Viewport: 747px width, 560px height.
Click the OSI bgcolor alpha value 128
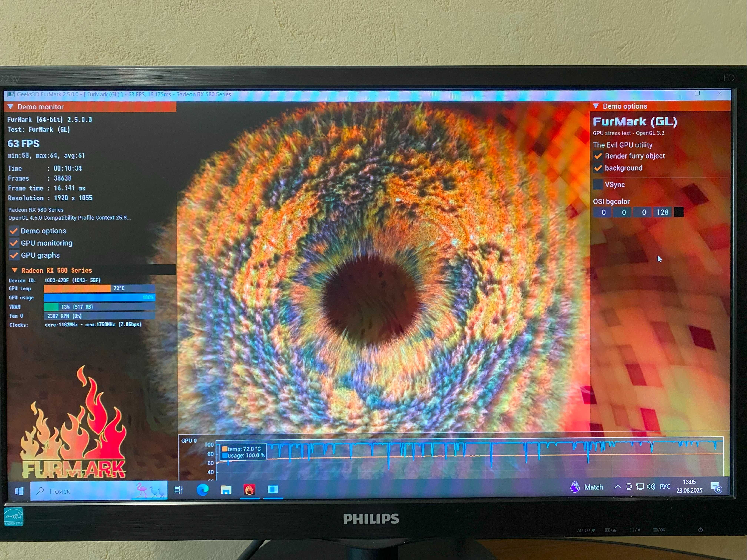coord(663,212)
